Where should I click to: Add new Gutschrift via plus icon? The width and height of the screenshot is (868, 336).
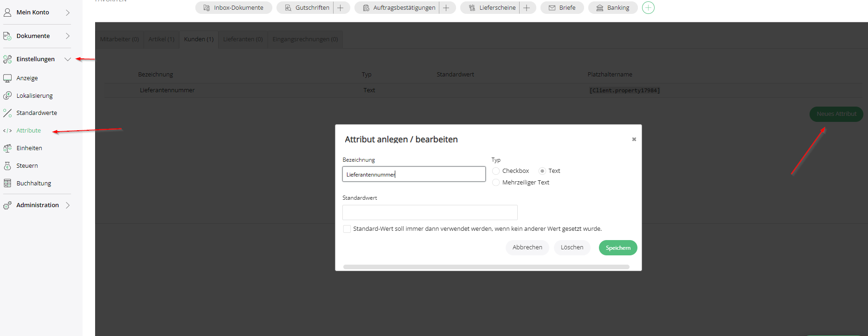pyautogui.click(x=340, y=8)
